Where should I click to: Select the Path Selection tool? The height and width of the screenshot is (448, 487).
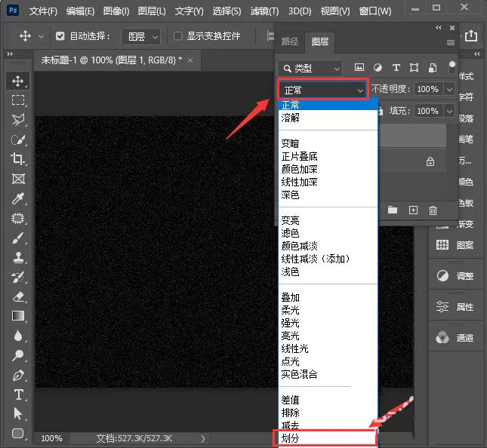click(17, 414)
